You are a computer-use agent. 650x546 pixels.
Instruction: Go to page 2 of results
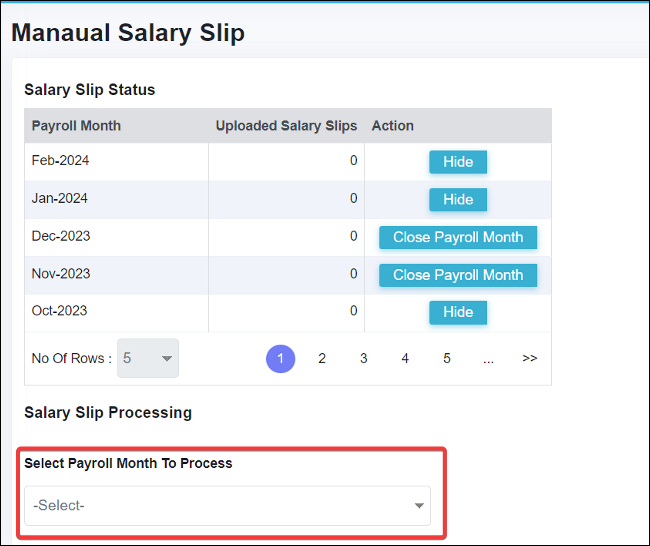(322, 359)
